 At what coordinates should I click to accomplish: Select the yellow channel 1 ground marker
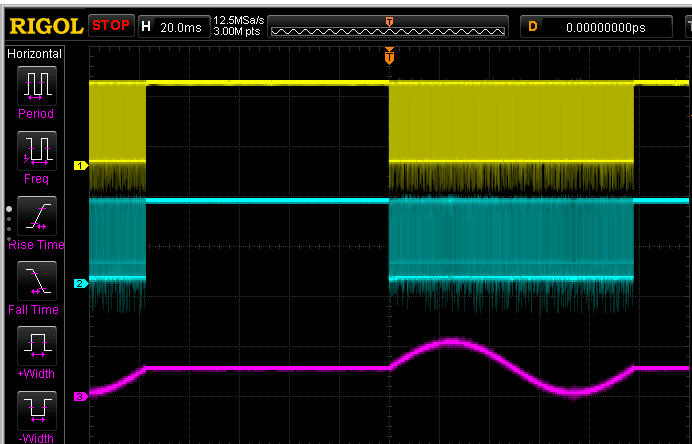[82, 163]
